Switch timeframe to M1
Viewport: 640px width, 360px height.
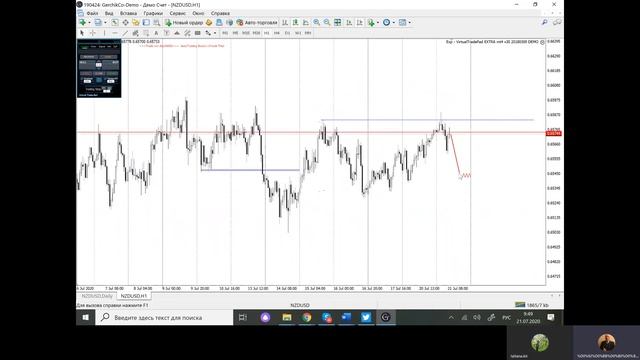click(225, 33)
